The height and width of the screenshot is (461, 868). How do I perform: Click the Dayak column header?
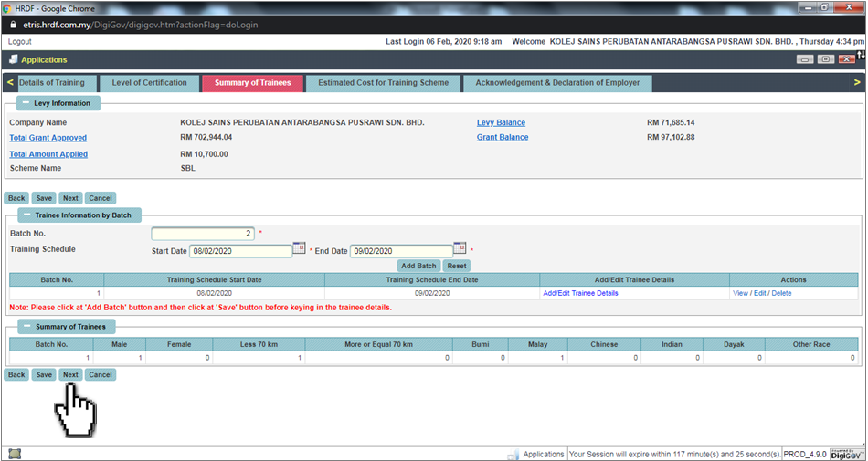(x=734, y=344)
